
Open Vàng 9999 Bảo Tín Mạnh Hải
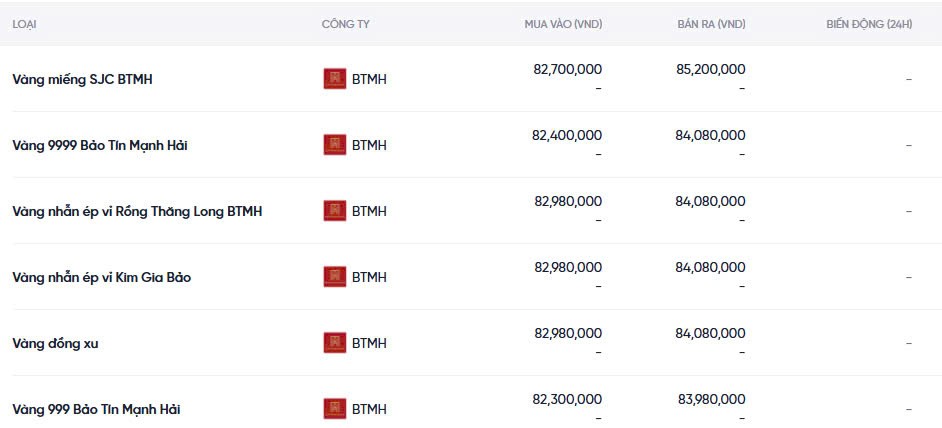[100, 145]
